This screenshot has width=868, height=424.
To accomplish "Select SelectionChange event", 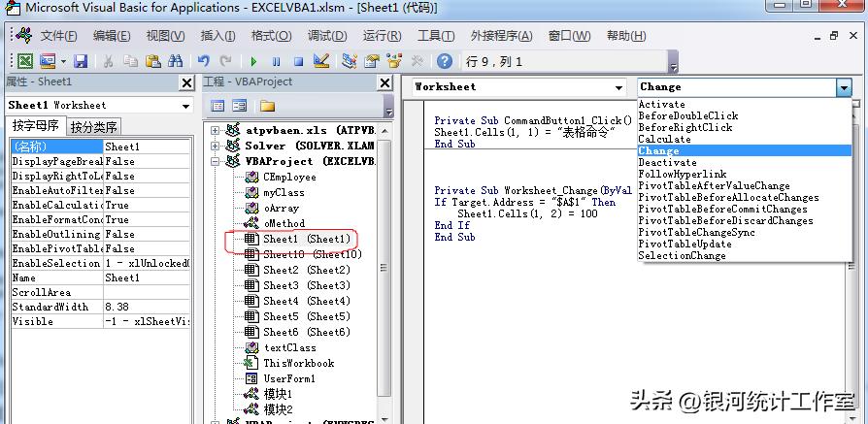I will (682, 255).
